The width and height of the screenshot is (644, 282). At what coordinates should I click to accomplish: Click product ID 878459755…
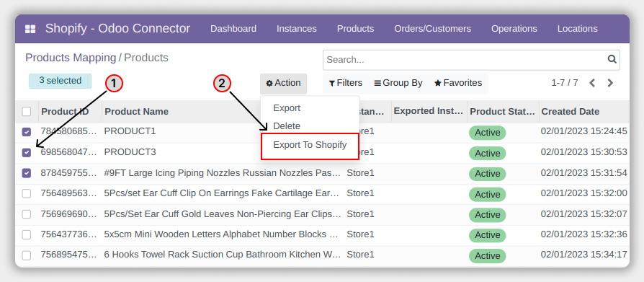[69, 173]
